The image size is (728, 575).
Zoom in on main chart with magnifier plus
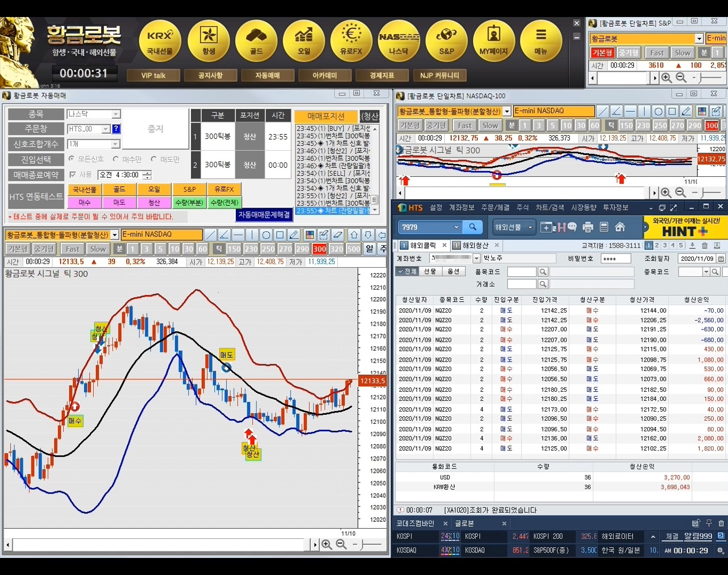pyautogui.click(x=327, y=544)
